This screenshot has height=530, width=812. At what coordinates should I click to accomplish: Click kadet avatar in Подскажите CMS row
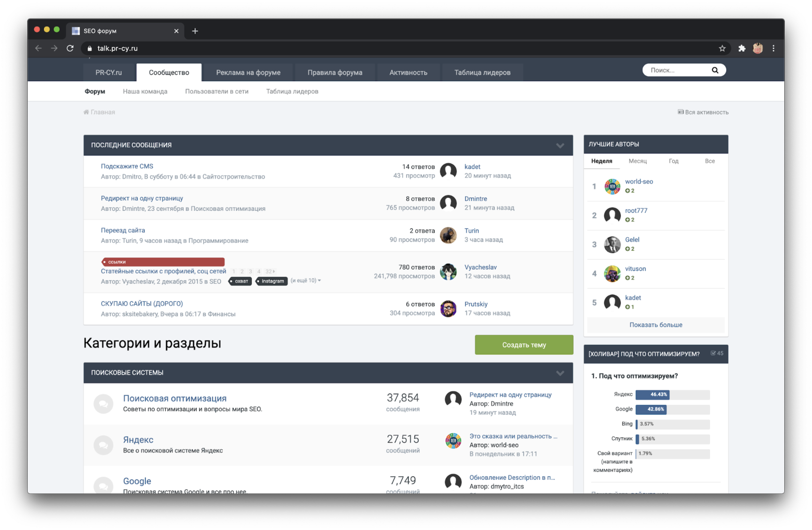448,171
